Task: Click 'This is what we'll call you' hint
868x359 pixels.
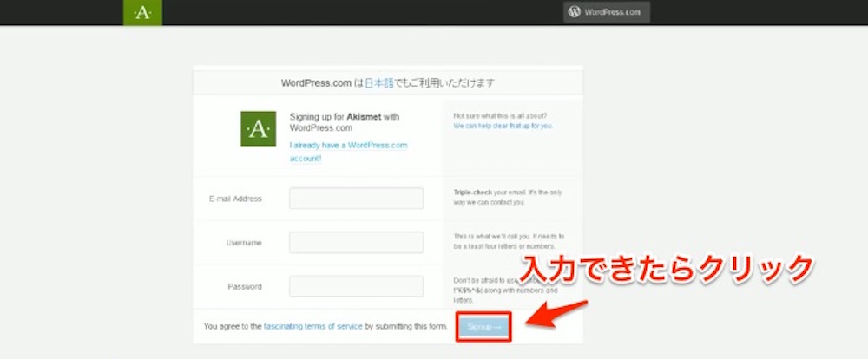Action: (509, 241)
